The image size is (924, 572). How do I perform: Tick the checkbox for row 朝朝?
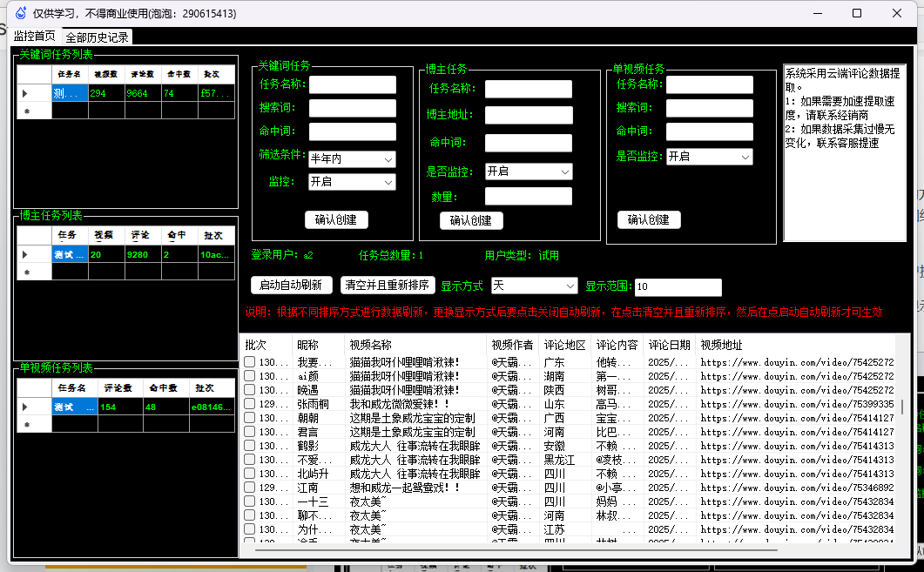pos(250,418)
